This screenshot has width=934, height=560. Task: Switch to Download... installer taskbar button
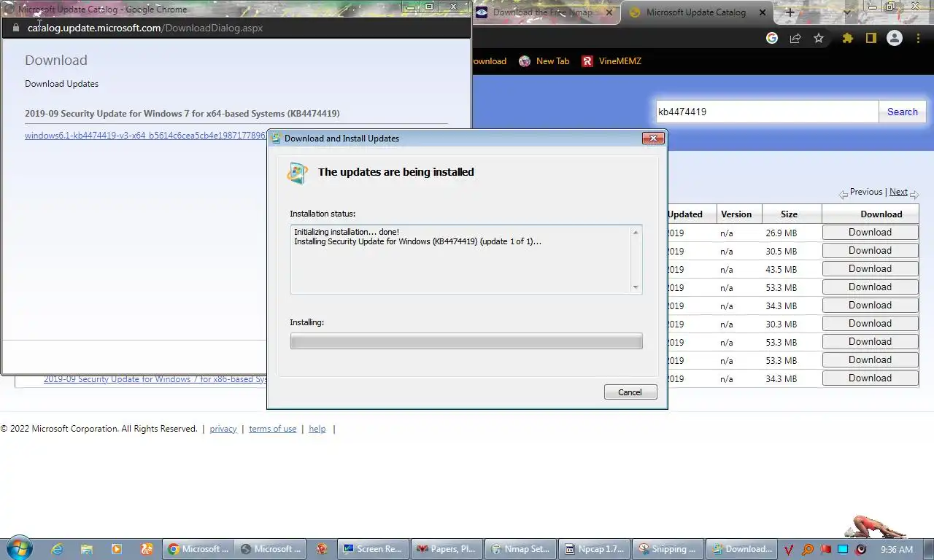[741, 549]
